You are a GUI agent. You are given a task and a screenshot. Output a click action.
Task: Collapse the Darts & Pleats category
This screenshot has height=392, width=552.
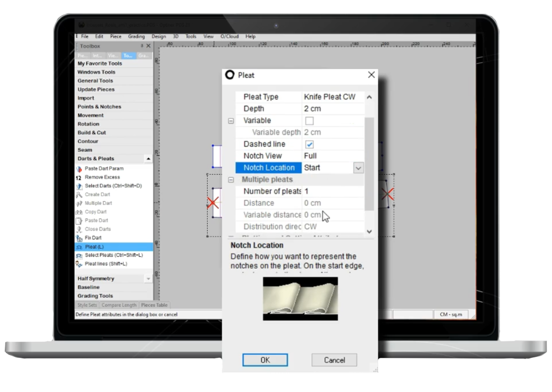pos(148,159)
